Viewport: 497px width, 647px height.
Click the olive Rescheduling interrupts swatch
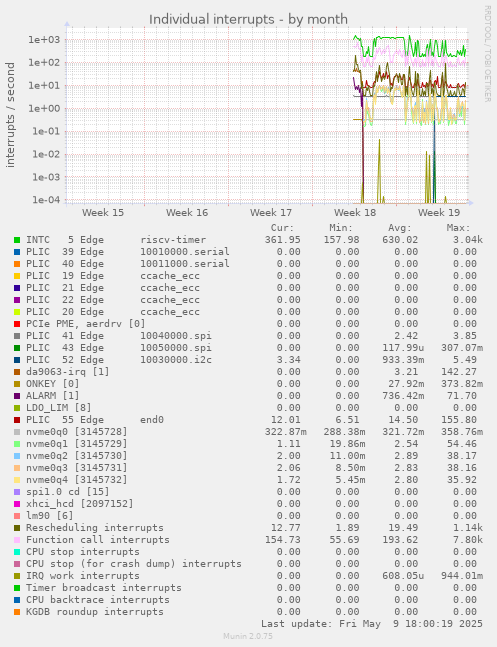[x=17, y=528]
